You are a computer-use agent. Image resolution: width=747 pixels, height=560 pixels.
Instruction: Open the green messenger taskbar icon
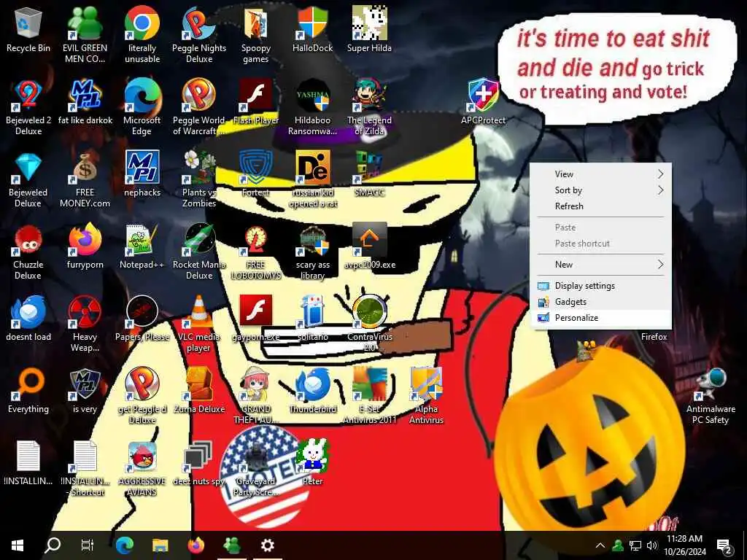(x=231, y=545)
